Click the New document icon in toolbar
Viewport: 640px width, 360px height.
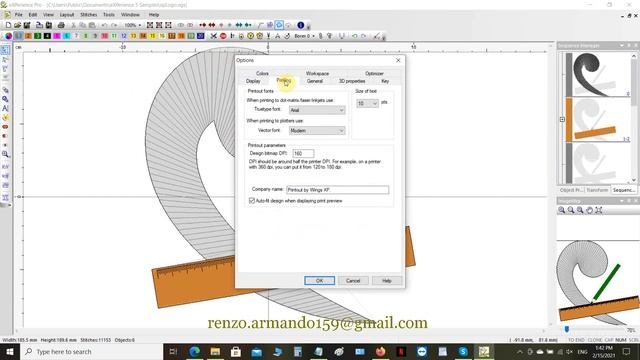(x=8, y=25)
